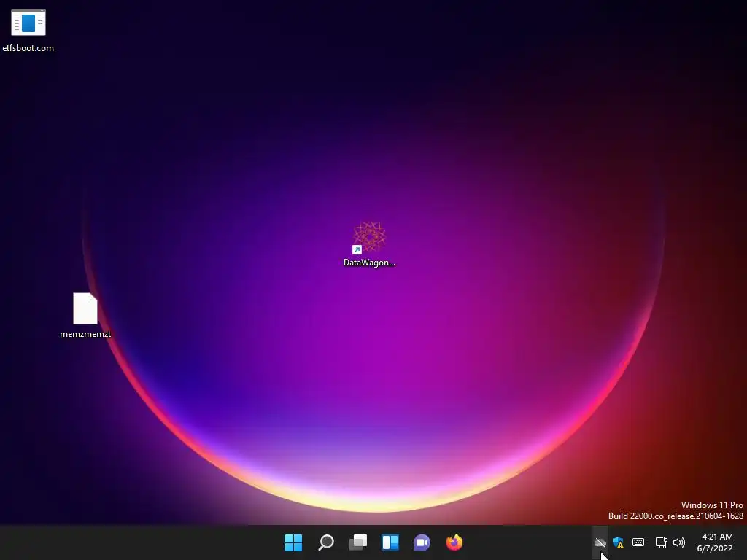
Task: Launch Teams Chat from the taskbar
Action: click(422, 542)
